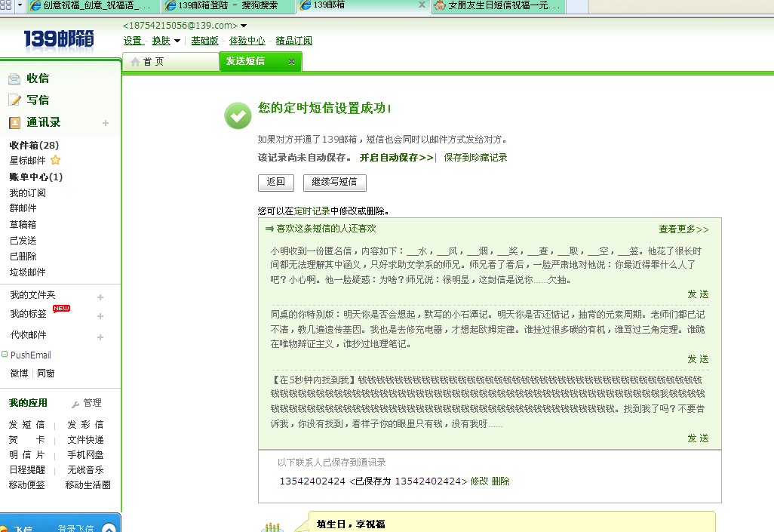This screenshot has width=774, height=532.
Task: Close the 发送短信 tab with its X
Action: 291,62
